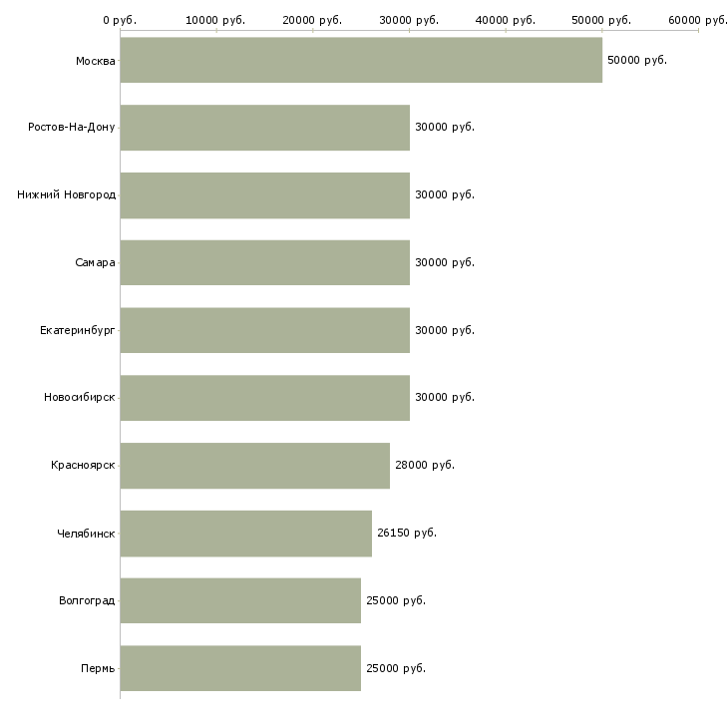Click the Красноярск city axis label
This screenshot has width=728, height=728.
[83, 466]
